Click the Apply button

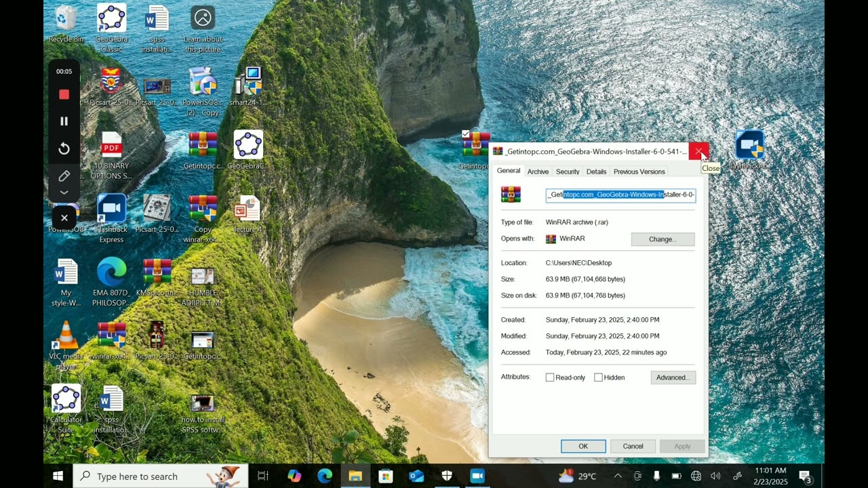[682, 446]
